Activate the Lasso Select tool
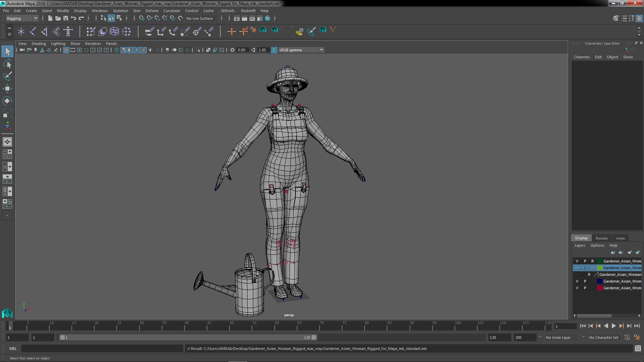 (7, 64)
